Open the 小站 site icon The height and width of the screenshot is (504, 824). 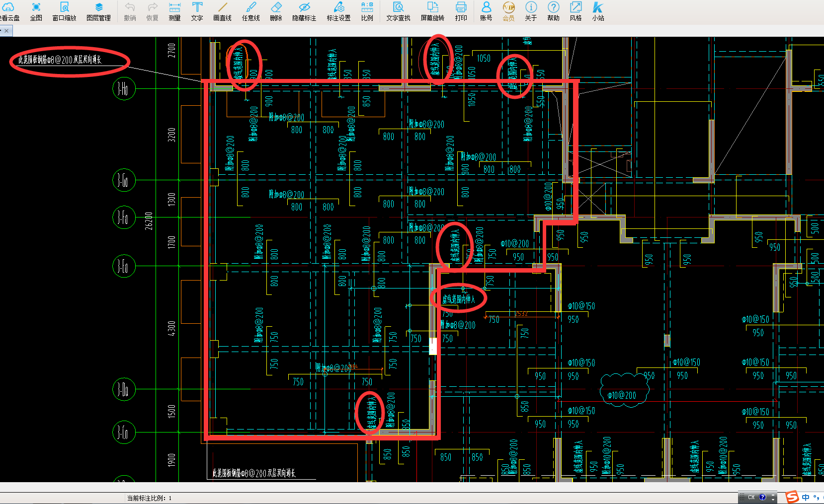pos(598,11)
